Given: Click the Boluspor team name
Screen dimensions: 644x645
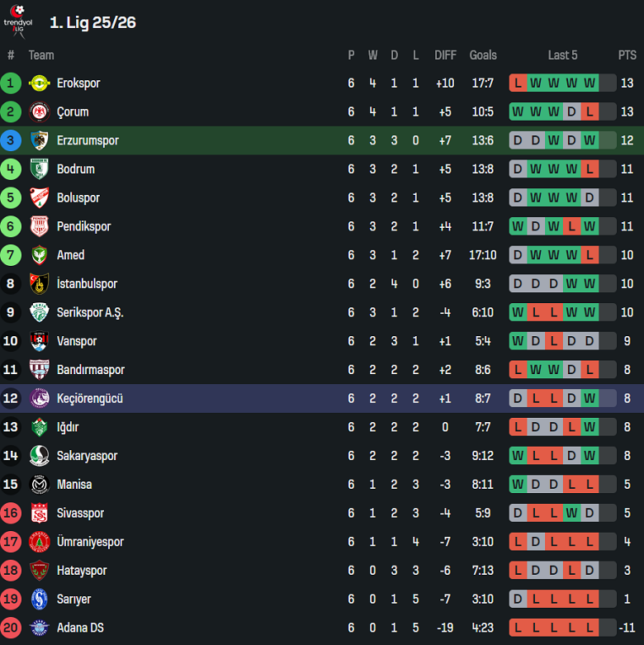Looking at the screenshot, I should [78, 198].
